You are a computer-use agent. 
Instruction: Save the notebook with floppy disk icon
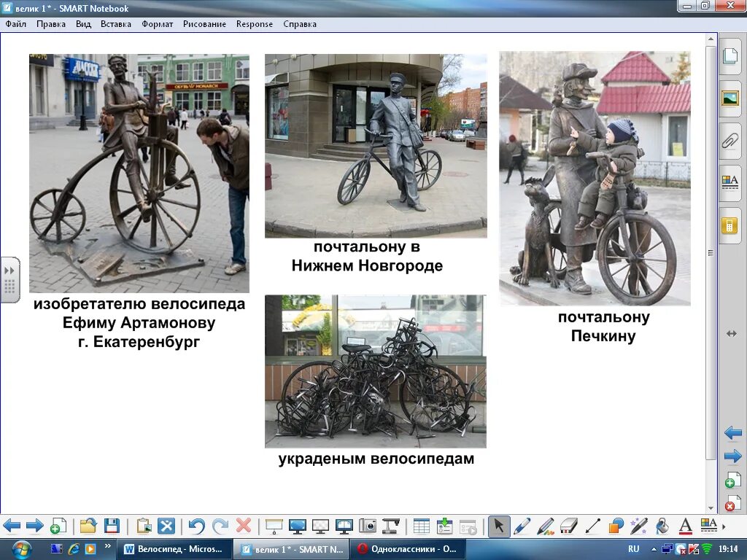[112, 526]
